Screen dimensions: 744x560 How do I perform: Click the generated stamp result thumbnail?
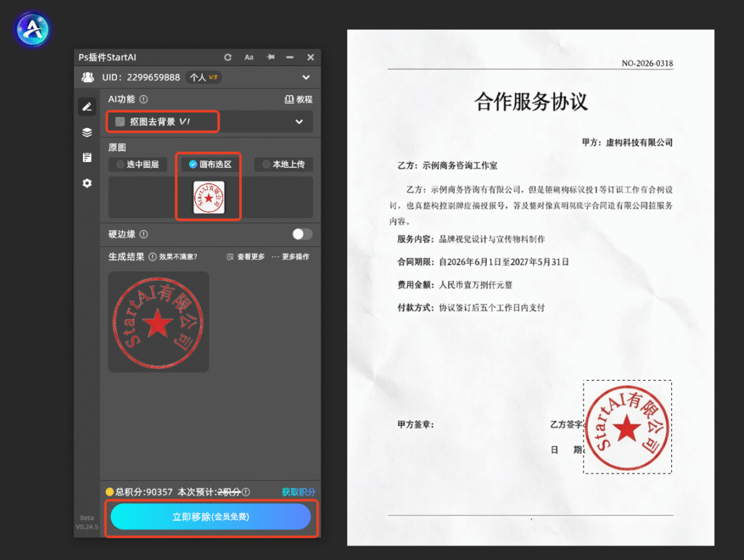(x=158, y=322)
